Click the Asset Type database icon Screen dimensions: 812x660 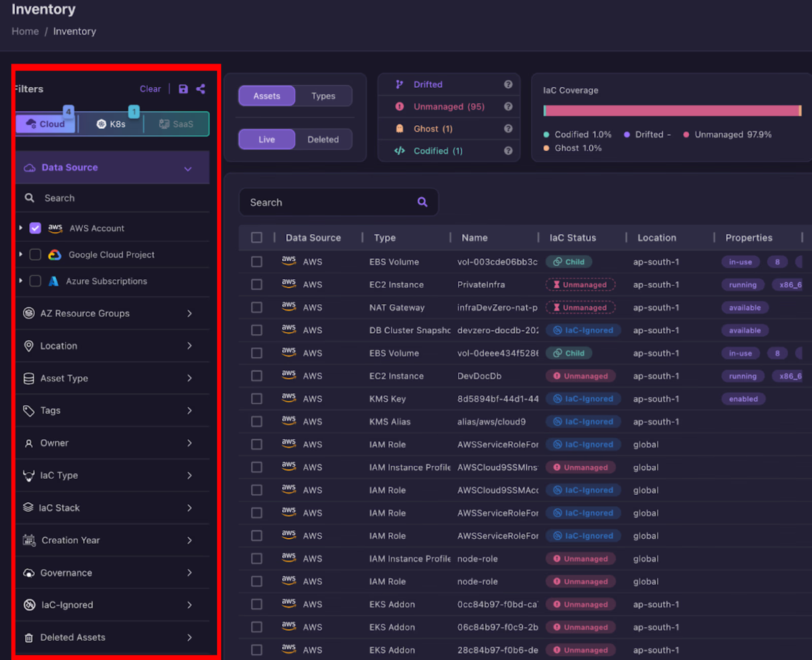(x=29, y=378)
